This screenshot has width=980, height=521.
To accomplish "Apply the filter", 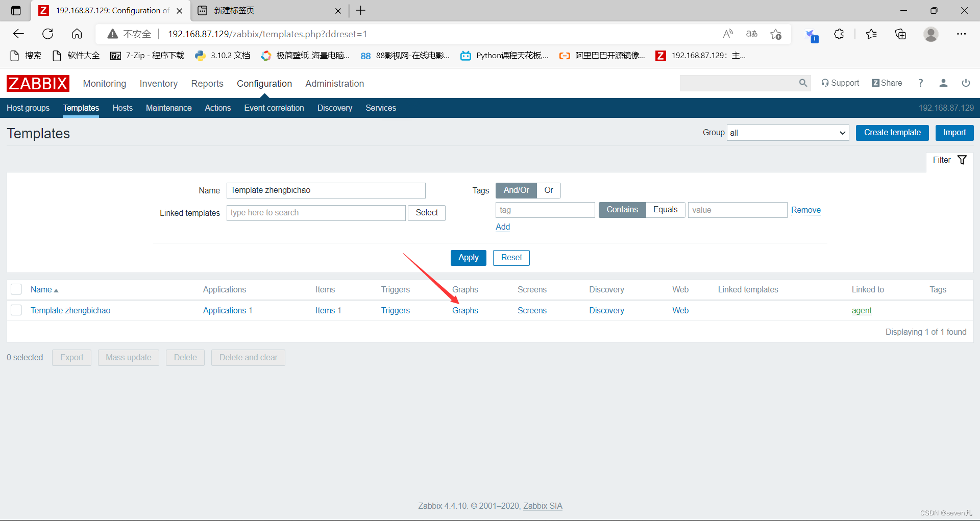I will coord(469,258).
